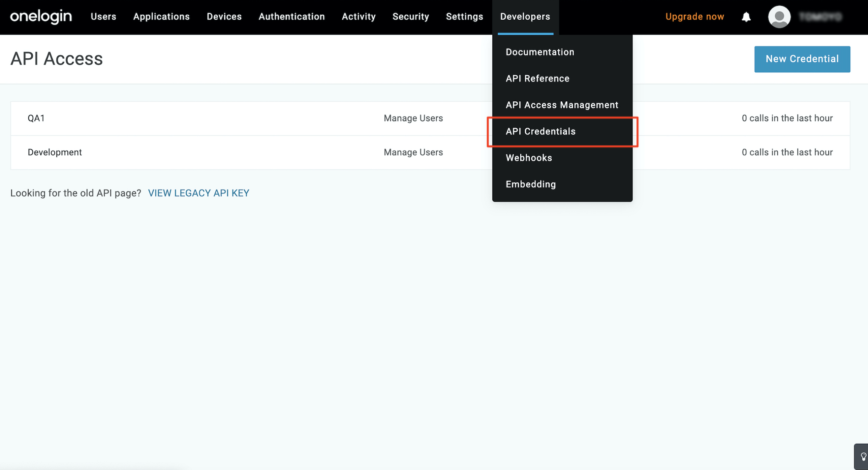Open the Activity menu
This screenshot has width=868, height=470.
click(358, 17)
